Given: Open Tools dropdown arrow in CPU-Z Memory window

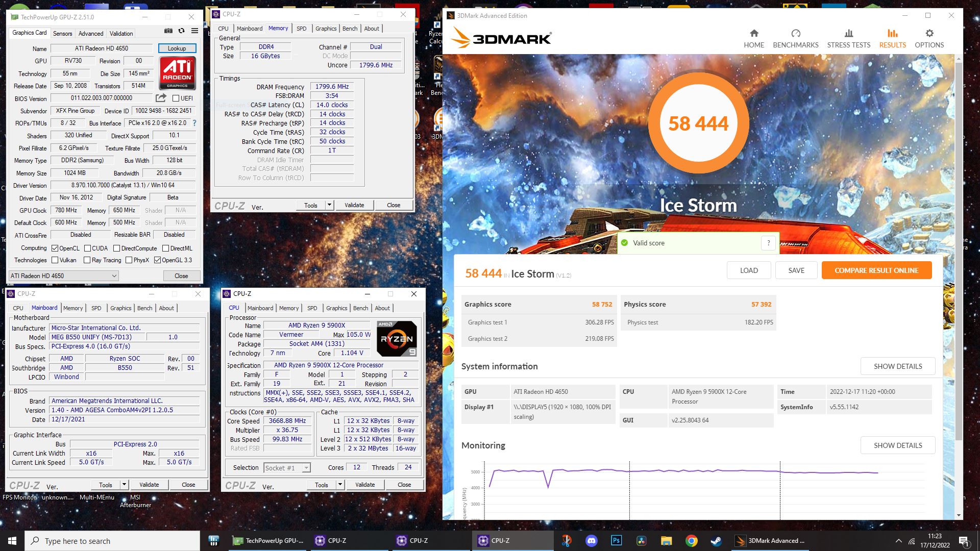Looking at the screenshot, I should pos(329,205).
